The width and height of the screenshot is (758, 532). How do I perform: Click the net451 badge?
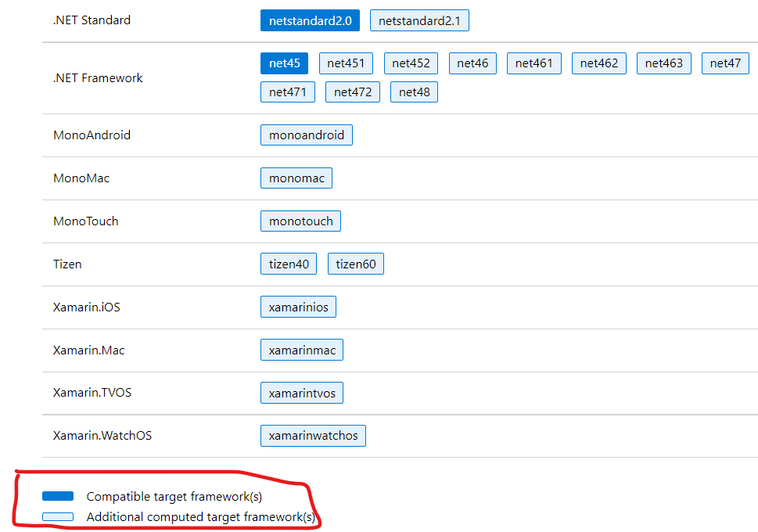pos(346,63)
